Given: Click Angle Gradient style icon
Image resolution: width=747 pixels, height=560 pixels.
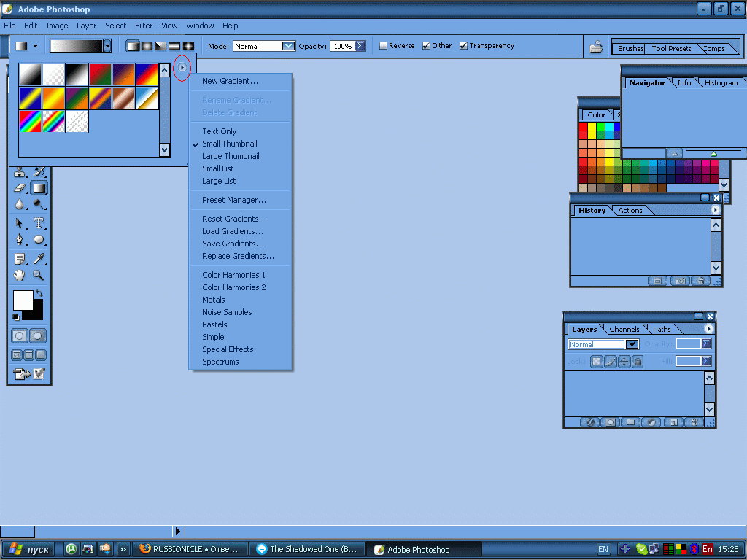Looking at the screenshot, I should pos(160,46).
